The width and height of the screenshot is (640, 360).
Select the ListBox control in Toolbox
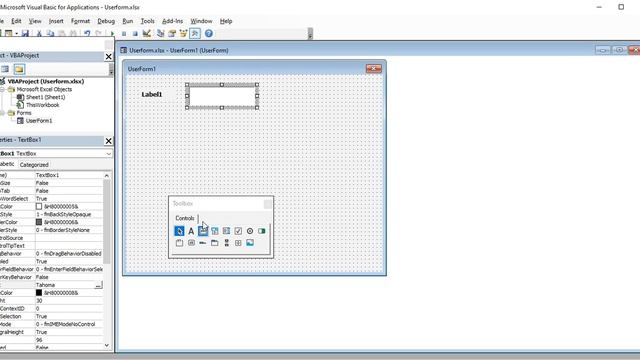click(x=227, y=231)
